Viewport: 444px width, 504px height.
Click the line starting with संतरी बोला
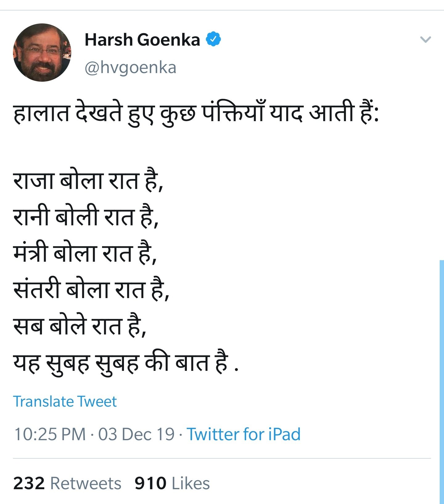coord(91,290)
